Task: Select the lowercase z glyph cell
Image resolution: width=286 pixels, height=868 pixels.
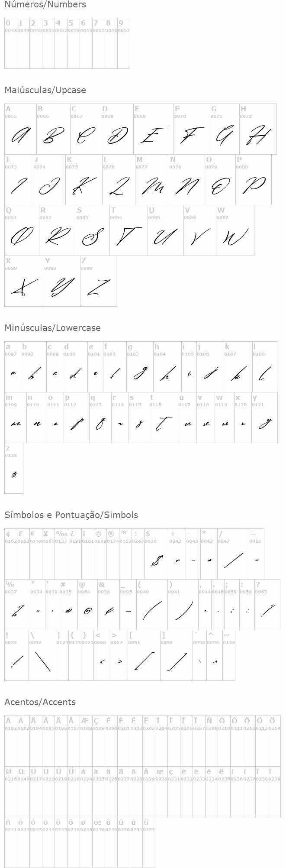Action: pos(14,468)
